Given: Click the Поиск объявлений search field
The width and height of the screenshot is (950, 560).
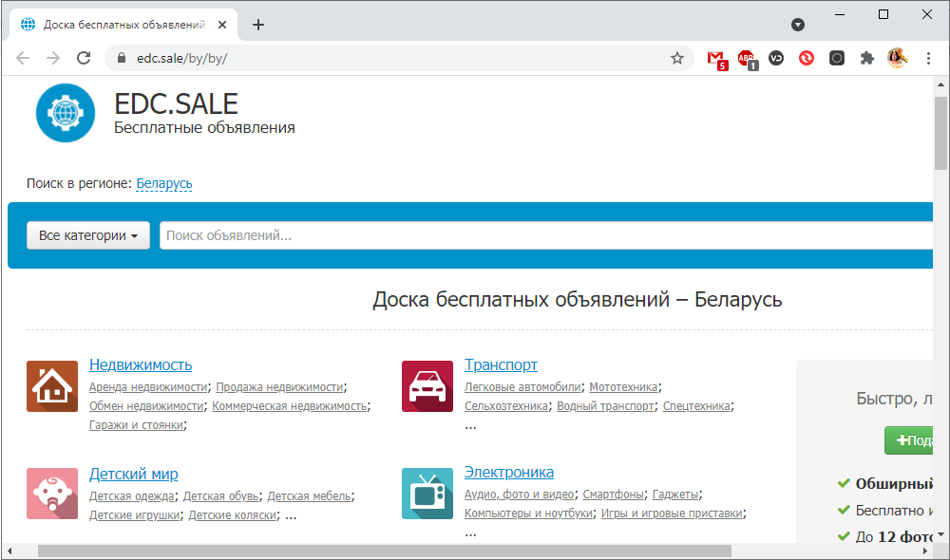Looking at the screenshot, I should pyautogui.click(x=541, y=235).
